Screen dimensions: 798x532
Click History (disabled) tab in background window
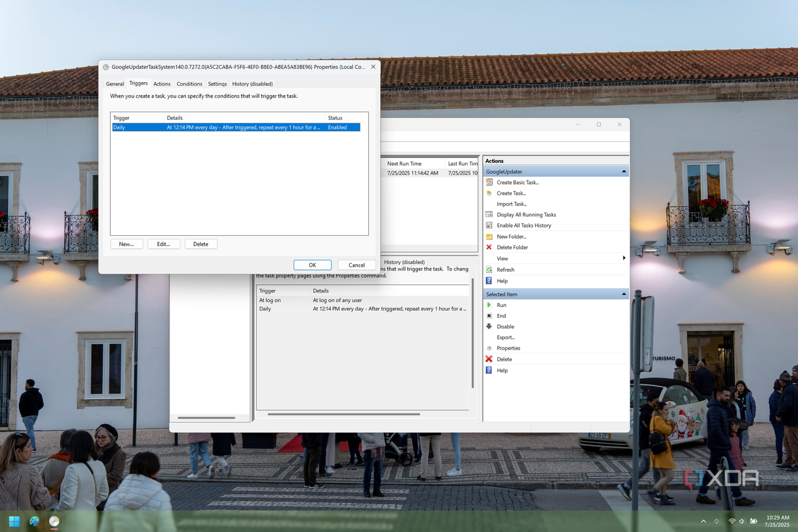point(404,262)
